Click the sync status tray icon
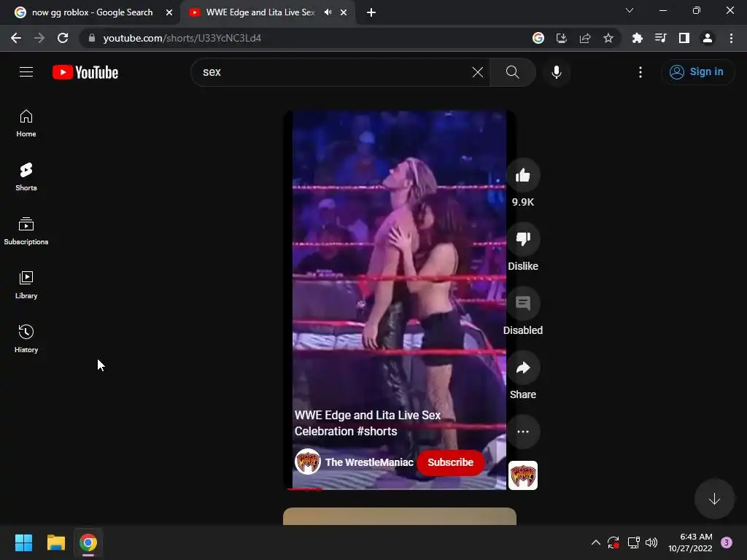The image size is (747, 560). [x=613, y=542]
